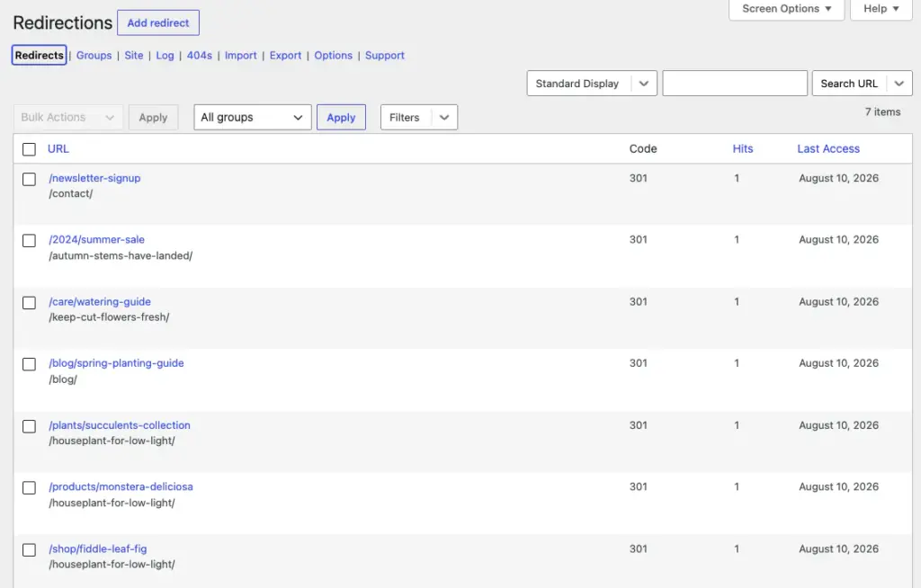Open the /2024/summer-sale redirect link
The width and height of the screenshot is (921, 588).
(97, 240)
